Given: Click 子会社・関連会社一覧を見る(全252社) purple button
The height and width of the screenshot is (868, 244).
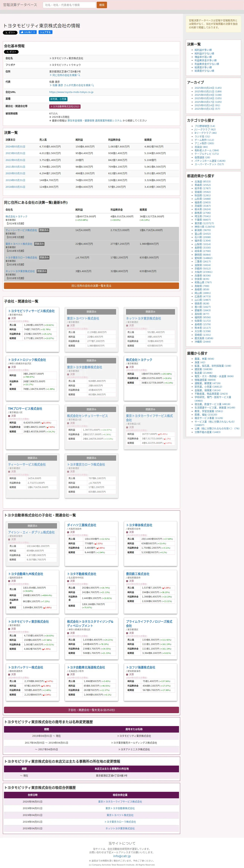Looking at the screenshot, I should (91, 710).
